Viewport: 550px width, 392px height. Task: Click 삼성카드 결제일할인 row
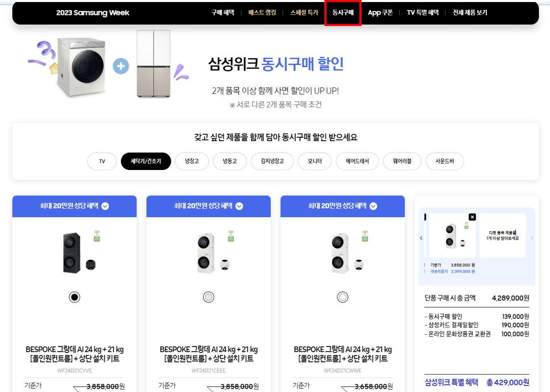pos(477,325)
